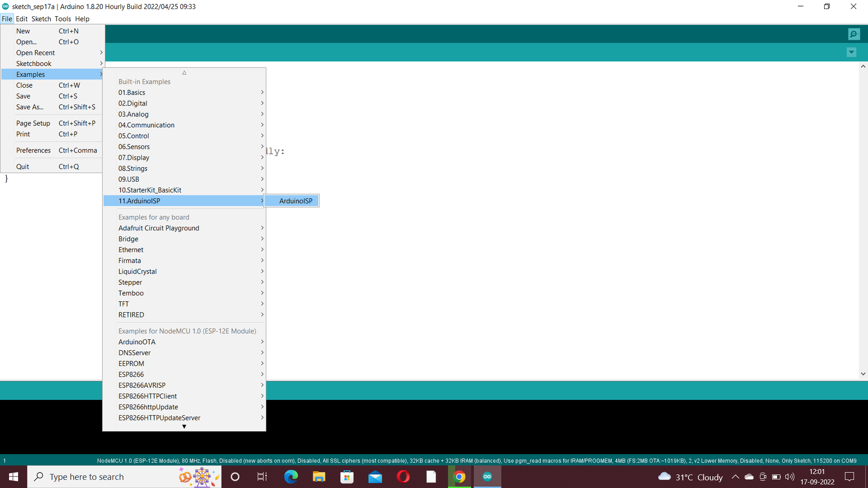
Task: Expand the ESP8266HTTPClient examples submenu
Action: coord(184,396)
